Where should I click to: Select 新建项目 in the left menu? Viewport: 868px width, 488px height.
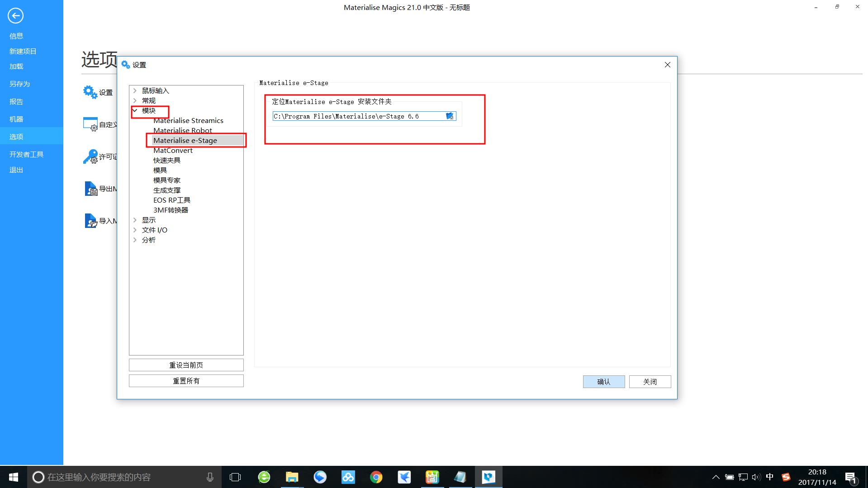(23, 51)
